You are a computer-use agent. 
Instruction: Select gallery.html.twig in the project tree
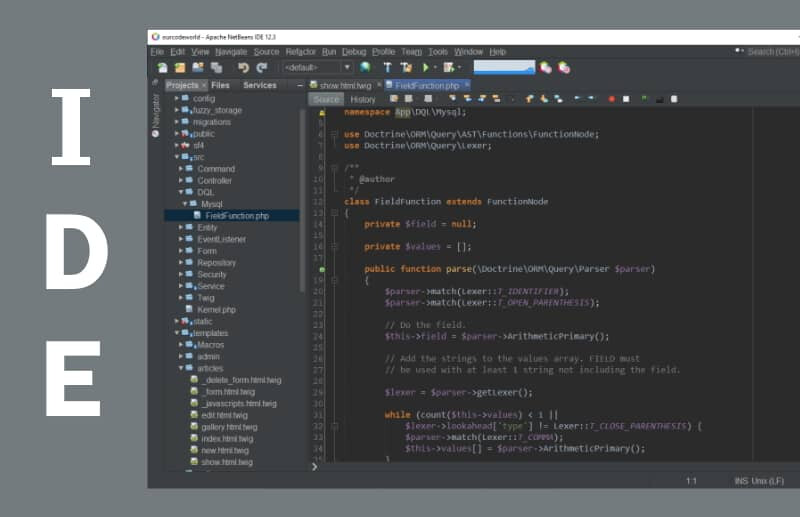[229, 427]
